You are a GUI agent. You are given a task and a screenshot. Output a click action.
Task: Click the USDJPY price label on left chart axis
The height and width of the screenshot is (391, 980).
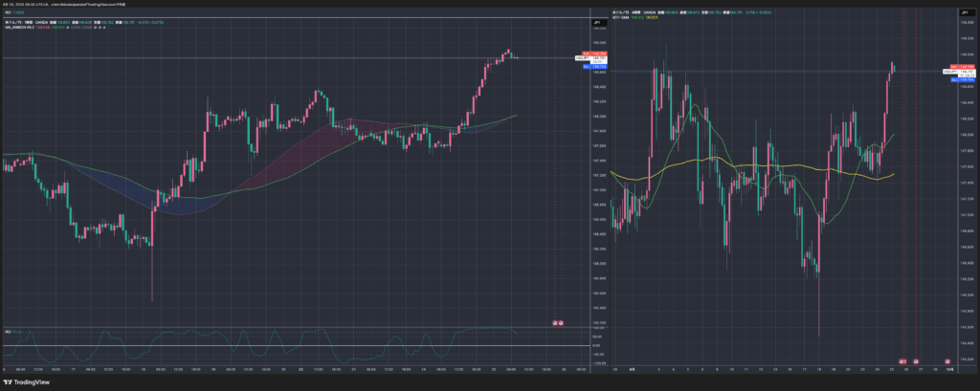pos(582,59)
